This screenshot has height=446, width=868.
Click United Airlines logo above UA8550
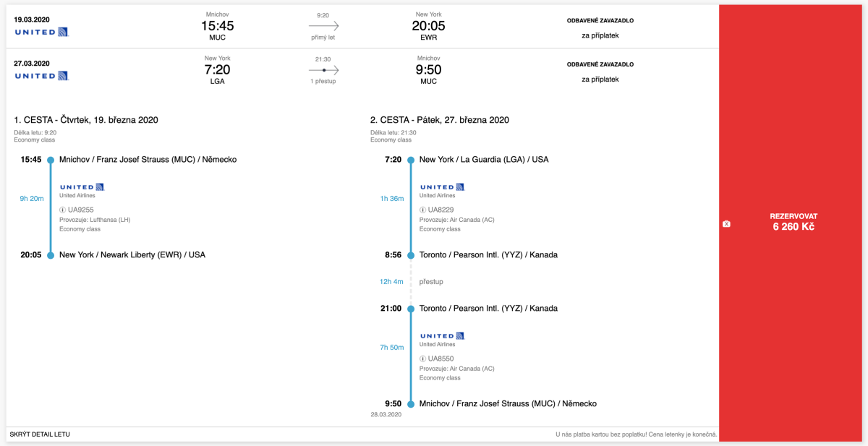point(442,335)
